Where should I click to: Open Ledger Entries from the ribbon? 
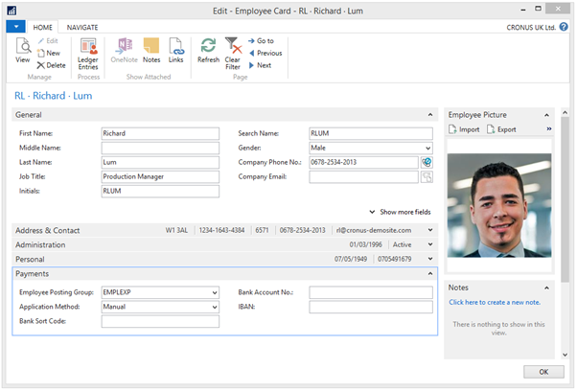pos(88,50)
